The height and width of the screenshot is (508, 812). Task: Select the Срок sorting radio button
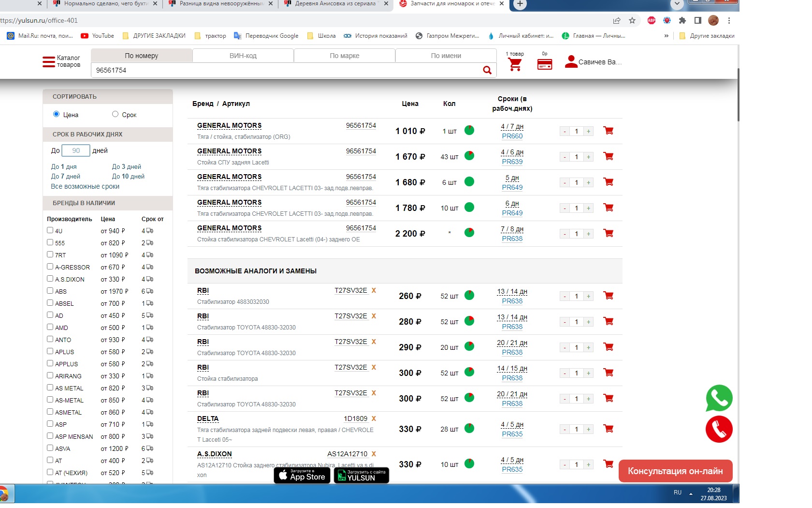point(115,114)
